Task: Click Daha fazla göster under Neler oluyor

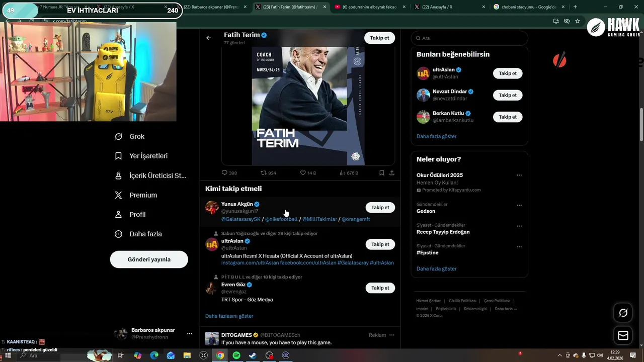Action: pyautogui.click(x=436, y=268)
